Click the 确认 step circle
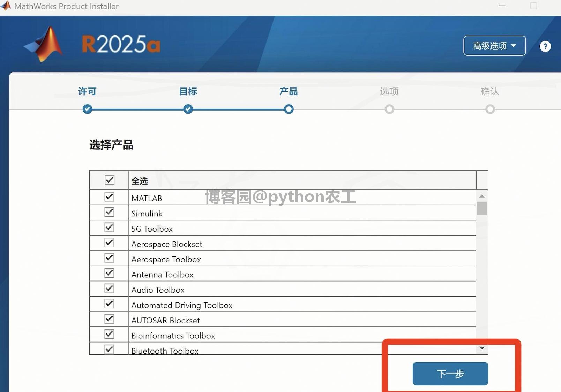Screen dimensions: 561x392 coord(490,109)
